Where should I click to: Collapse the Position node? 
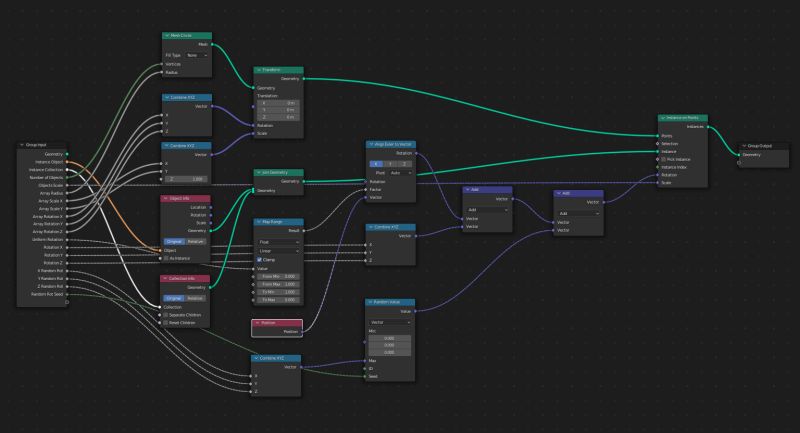257,323
